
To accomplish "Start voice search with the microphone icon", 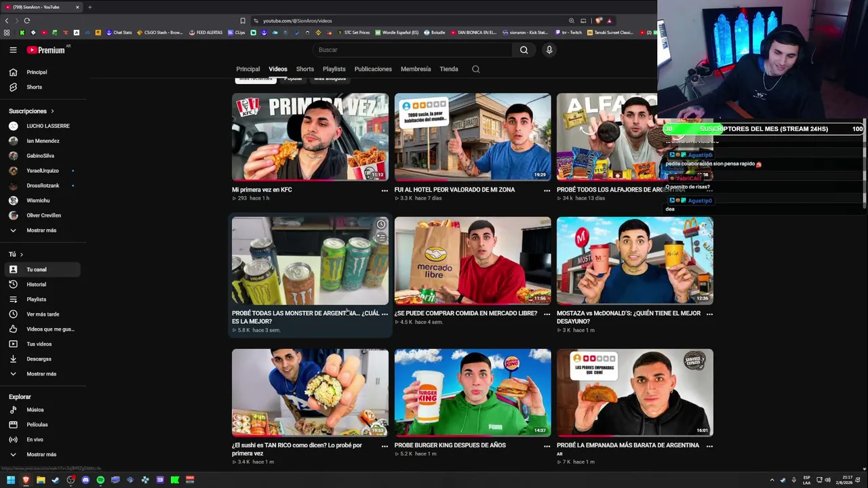I will [549, 49].
